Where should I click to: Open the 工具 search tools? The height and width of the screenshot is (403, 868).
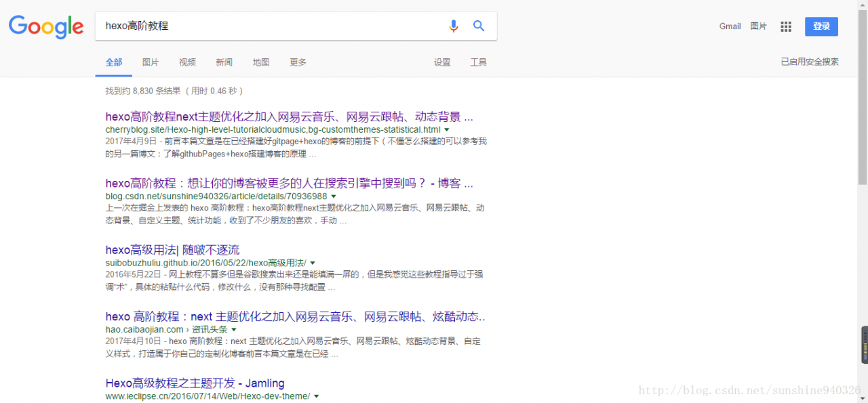tap(479, 62)
